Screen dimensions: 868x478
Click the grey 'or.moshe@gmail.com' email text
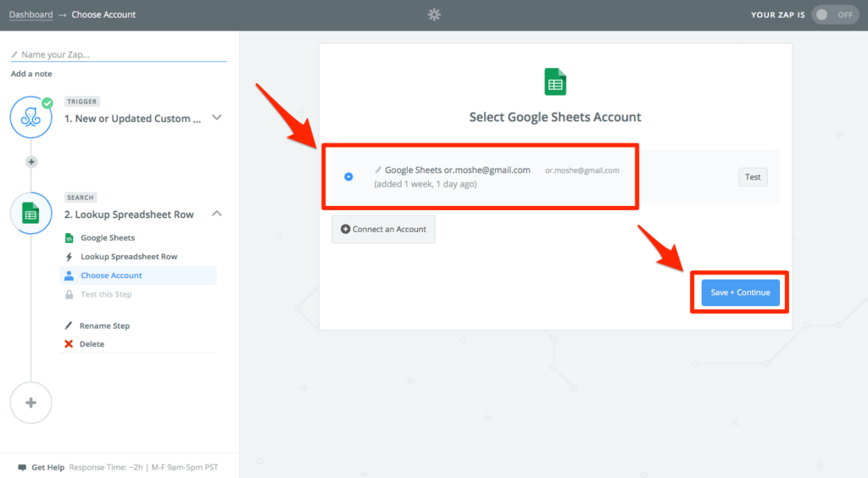(x=581, y=170)
